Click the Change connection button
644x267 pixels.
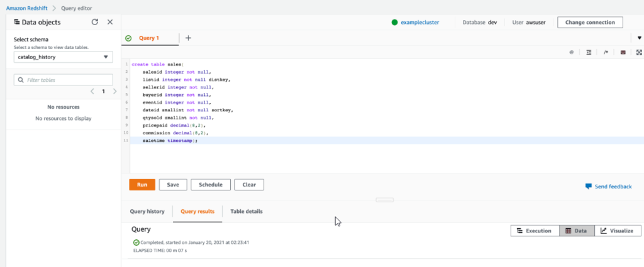point(590,22)
